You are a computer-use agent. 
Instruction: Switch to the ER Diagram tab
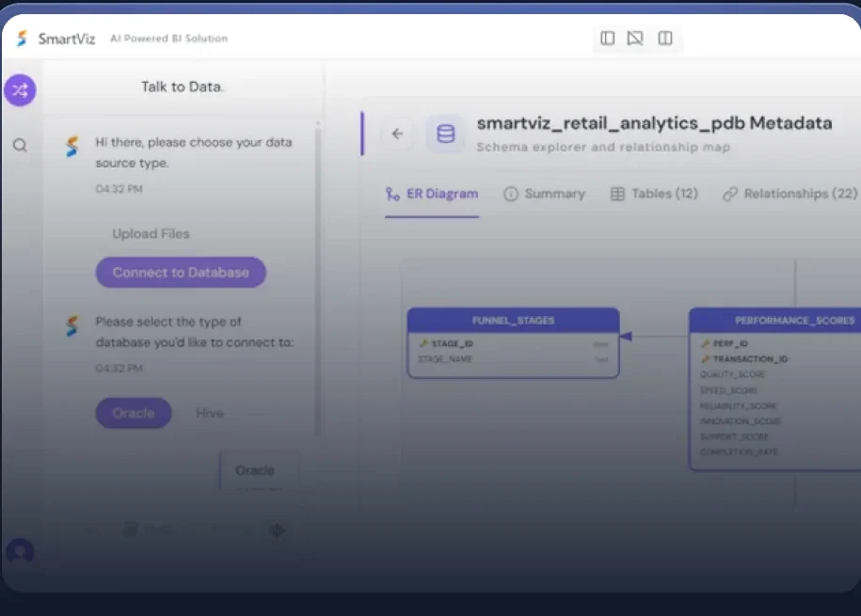point(432,194)
